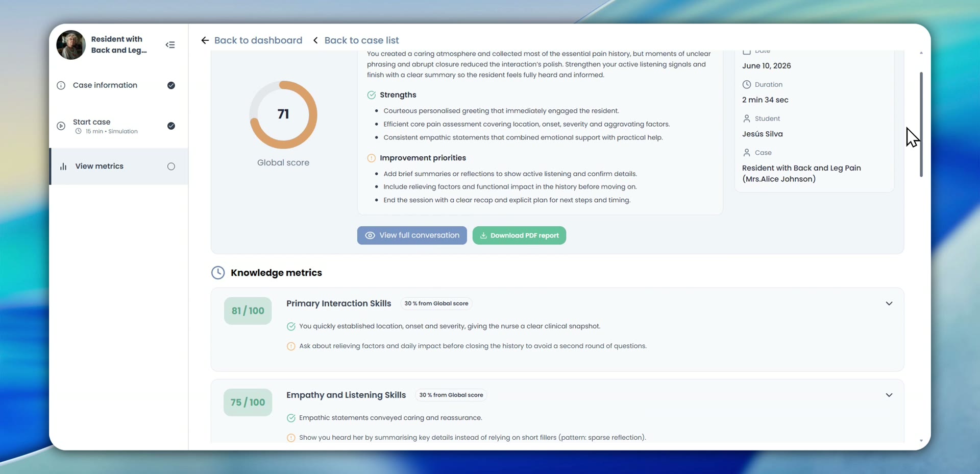
Task: Click the left arrow before Back to dashboard
Action: 205,40
